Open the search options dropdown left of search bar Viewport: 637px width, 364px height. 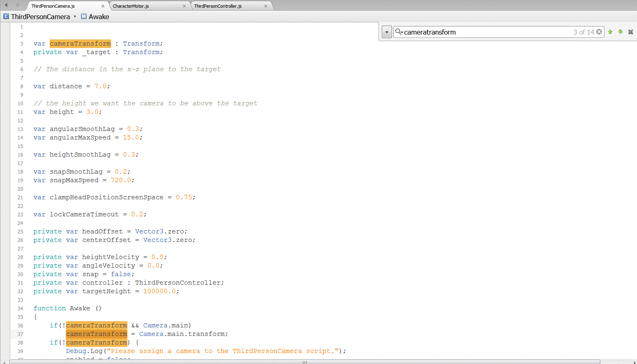click(386, 32)
